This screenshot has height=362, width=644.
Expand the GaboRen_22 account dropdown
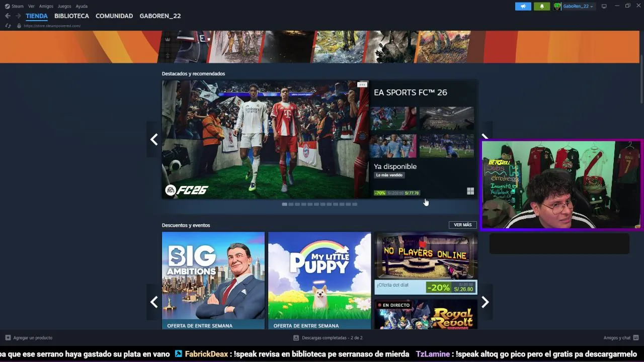(x=578, y=6)
